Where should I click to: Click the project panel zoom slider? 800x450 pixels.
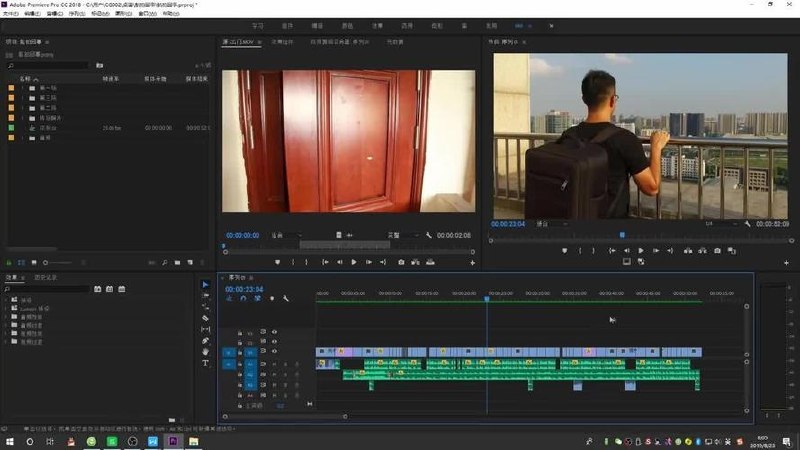point(60,263)
